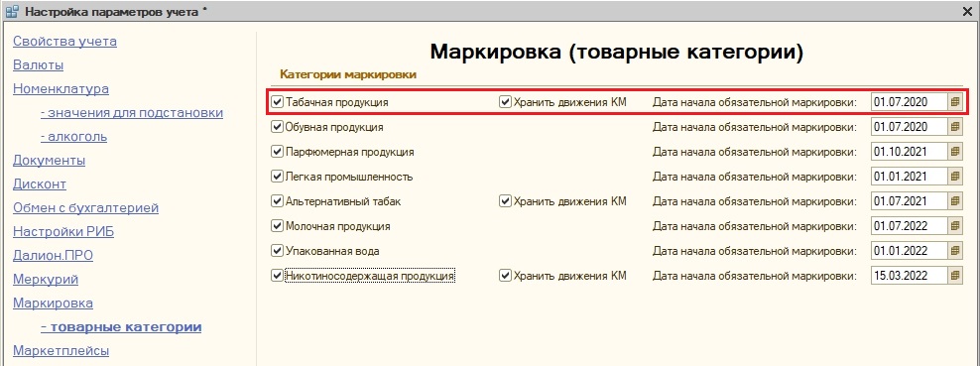Open calendar picker for Табачная продукция date
The image size is (980, 366).
tap(955, 102)
